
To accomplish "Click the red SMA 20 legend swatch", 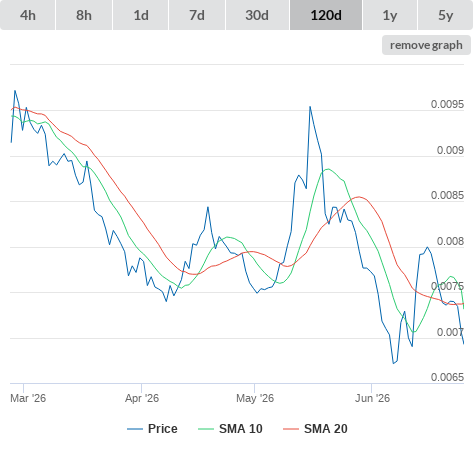I will 291,429.
